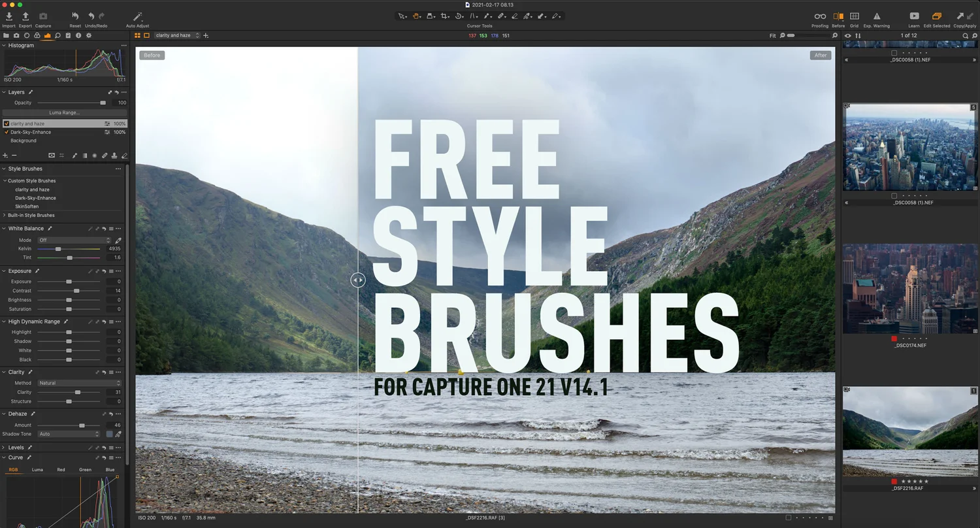Toggle the Exposure Warning

[877, 16]
